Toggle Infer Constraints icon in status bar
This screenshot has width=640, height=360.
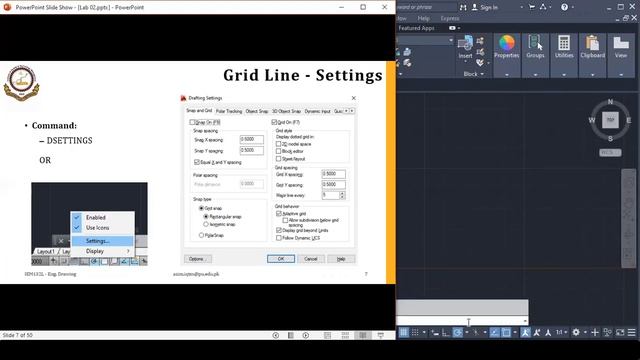[x=435, y=332]
